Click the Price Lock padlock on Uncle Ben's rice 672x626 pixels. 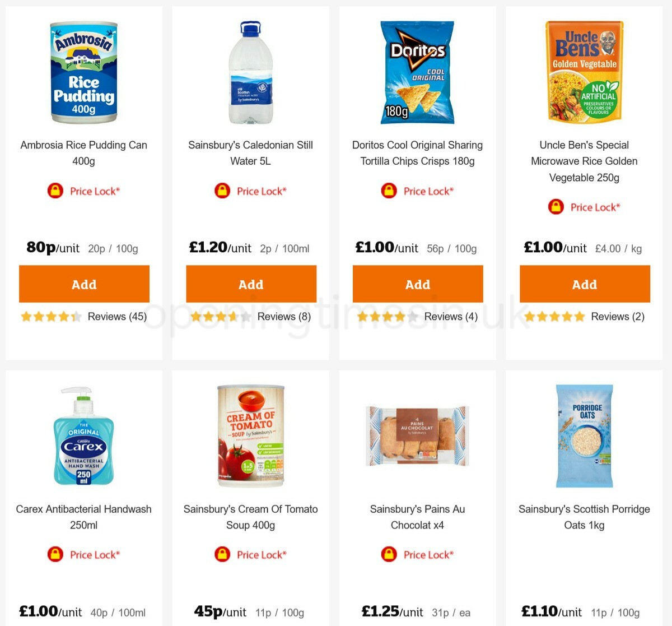(x=555, y=207)
